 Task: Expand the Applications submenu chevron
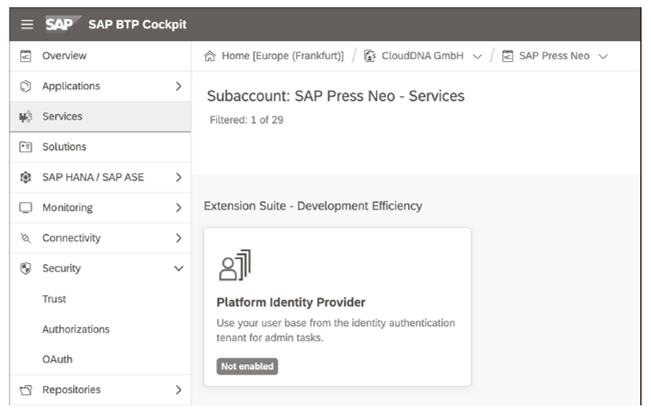click(178, 86)
